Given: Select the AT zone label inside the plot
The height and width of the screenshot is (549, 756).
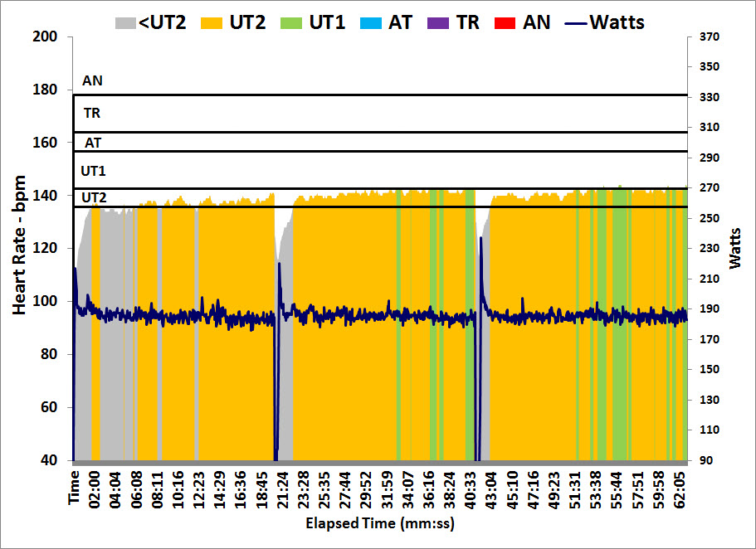Looking at the screenshot, I should (x=93, y=143).
